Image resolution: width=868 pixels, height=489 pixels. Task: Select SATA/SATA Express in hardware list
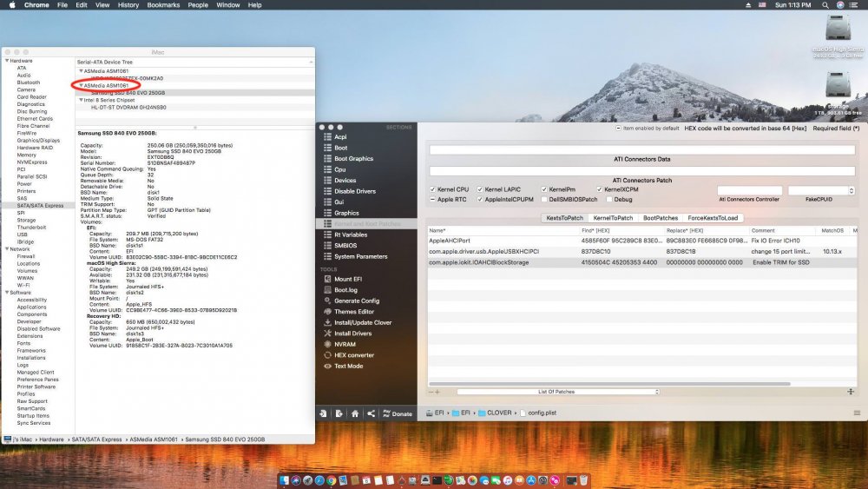[40, 206]
